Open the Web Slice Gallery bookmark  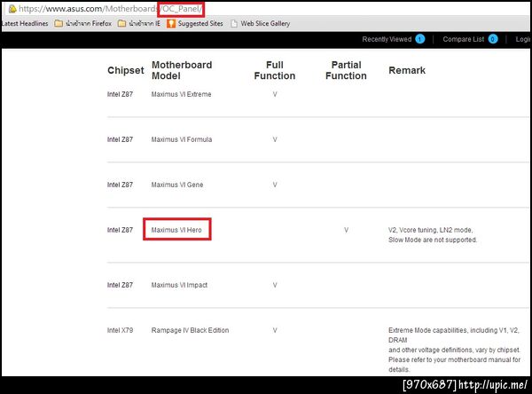(x=260, y=23)
